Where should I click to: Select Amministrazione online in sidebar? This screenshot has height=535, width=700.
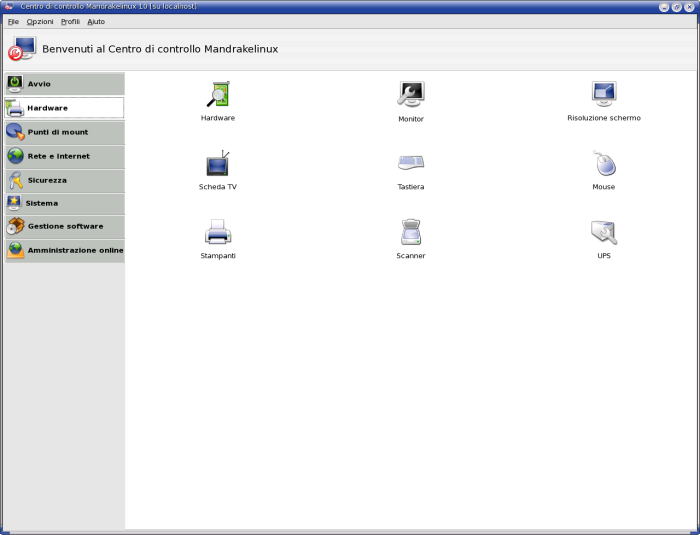64,250
